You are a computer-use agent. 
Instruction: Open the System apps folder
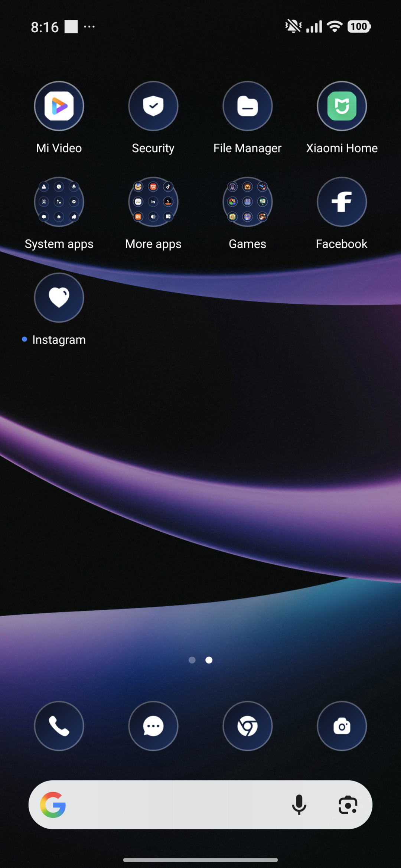point(59,202)
